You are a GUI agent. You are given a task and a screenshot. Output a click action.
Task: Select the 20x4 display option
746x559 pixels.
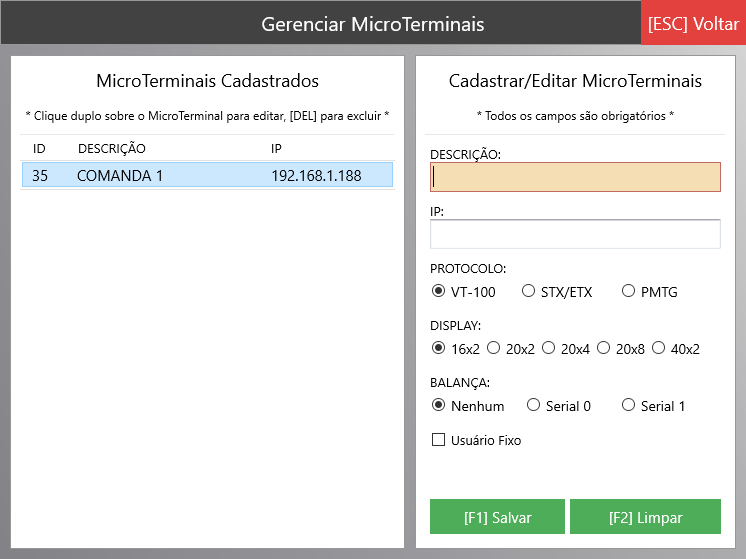coord(548,349)
